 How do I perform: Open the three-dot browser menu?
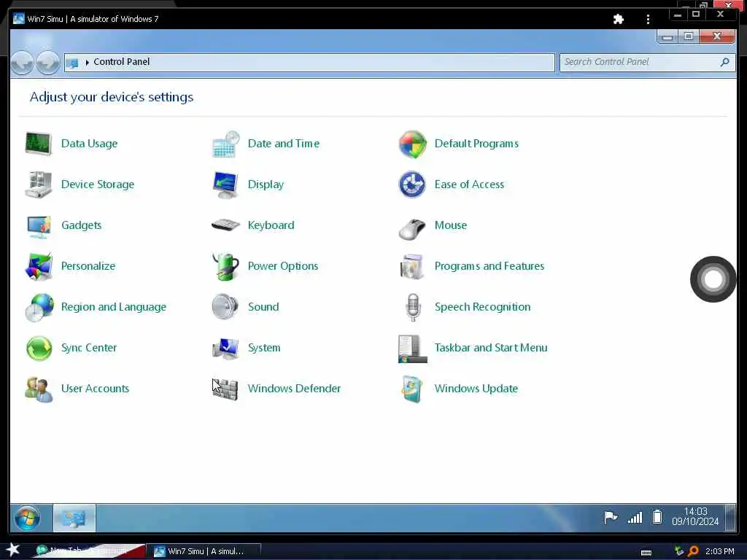648,19
